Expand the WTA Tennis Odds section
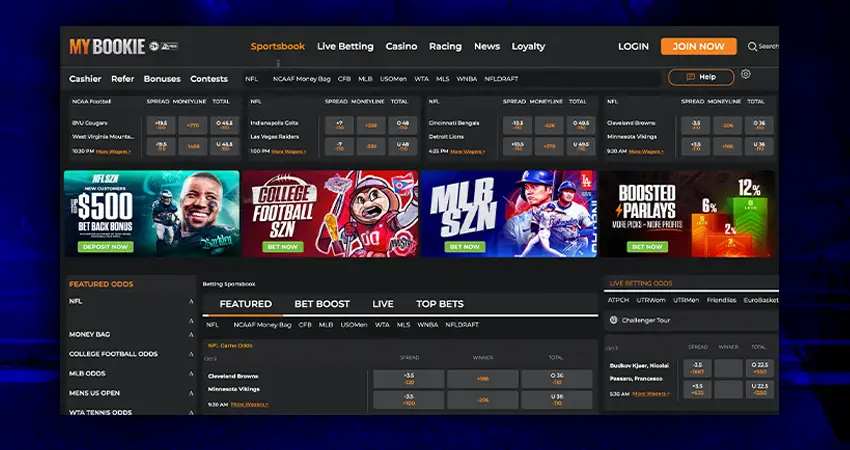 [191, 413]
